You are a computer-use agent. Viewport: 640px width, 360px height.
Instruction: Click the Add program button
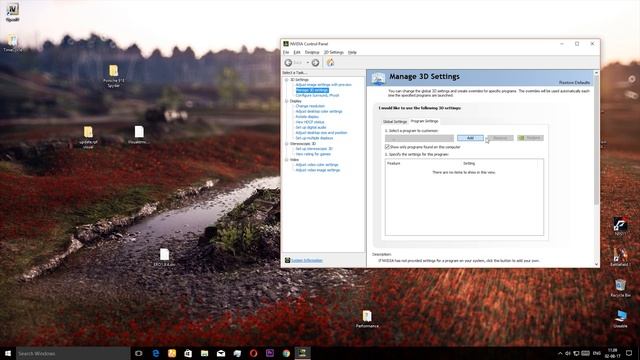470,138
